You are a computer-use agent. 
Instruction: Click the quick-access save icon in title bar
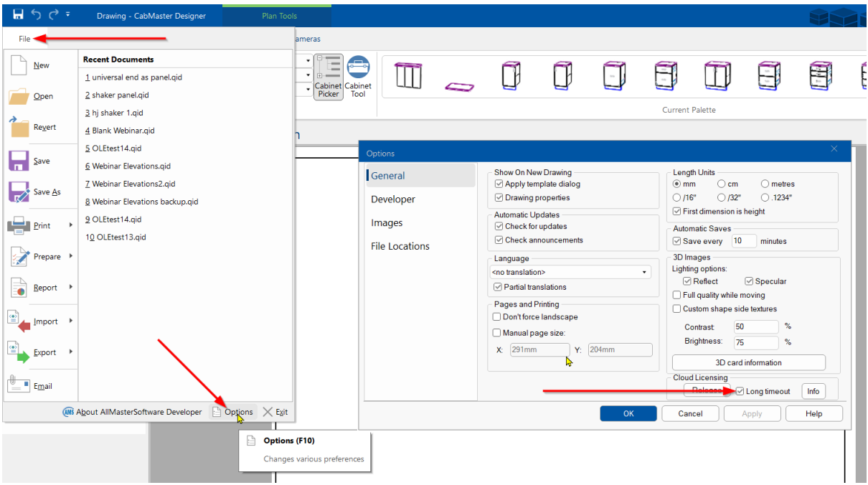[x=18, y=14]
